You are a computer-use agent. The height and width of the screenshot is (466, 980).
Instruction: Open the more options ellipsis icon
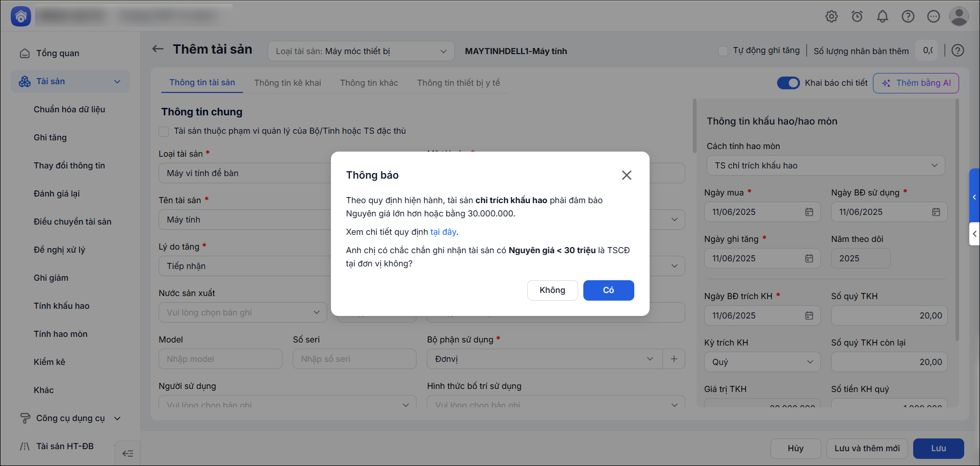[934, 16]
